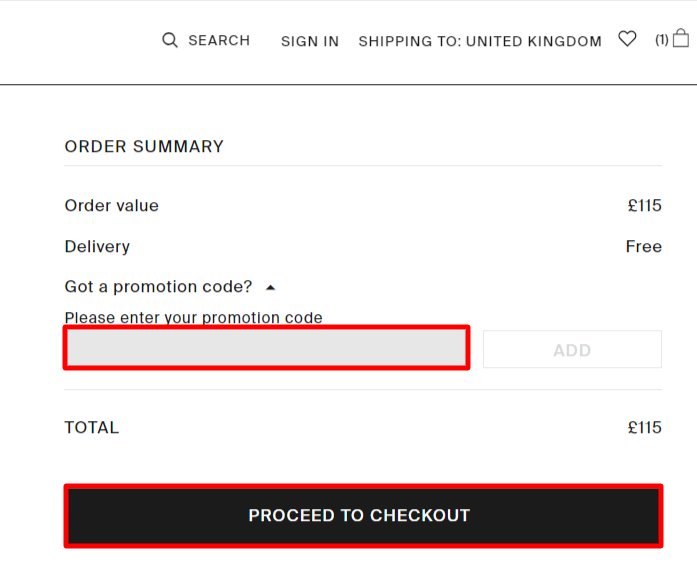Toggle the 'Got a promotion code?' section
This screenshot has width=697, height=580.
(x=158, y=287)
